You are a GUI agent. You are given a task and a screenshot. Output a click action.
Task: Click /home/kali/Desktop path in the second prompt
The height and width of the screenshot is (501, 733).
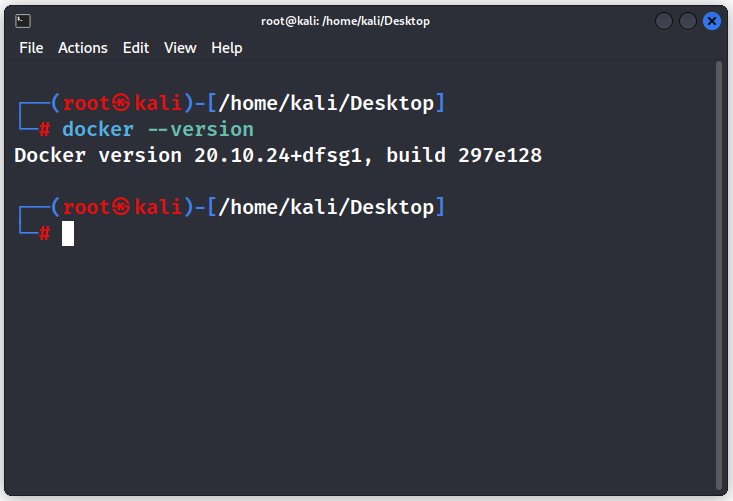tap(326, 207)
